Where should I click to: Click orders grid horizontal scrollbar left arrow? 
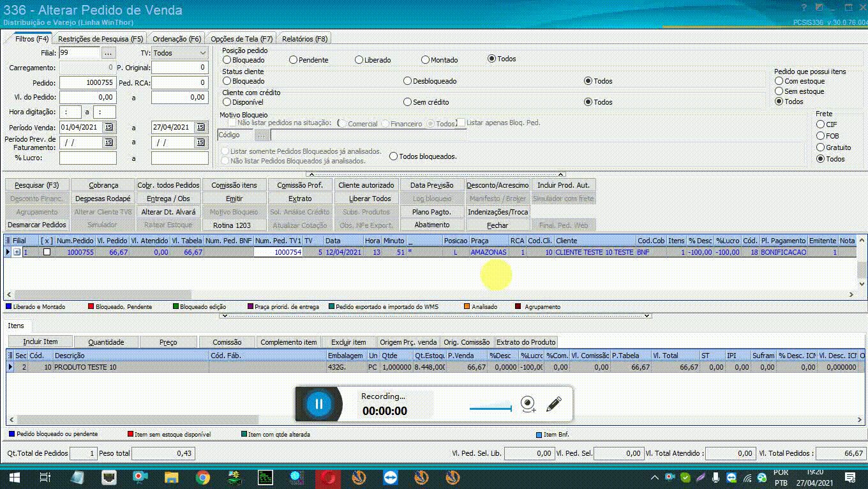9,294
